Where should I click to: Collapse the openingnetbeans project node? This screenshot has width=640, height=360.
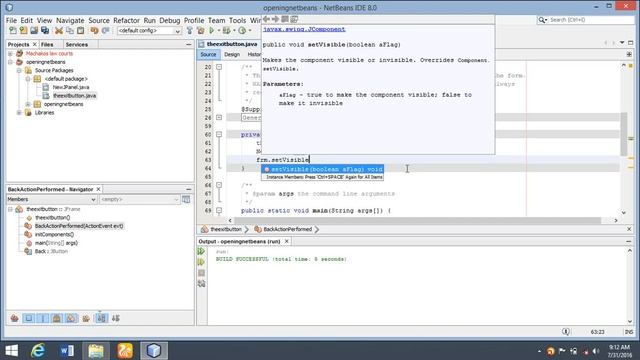coord(10,62)
